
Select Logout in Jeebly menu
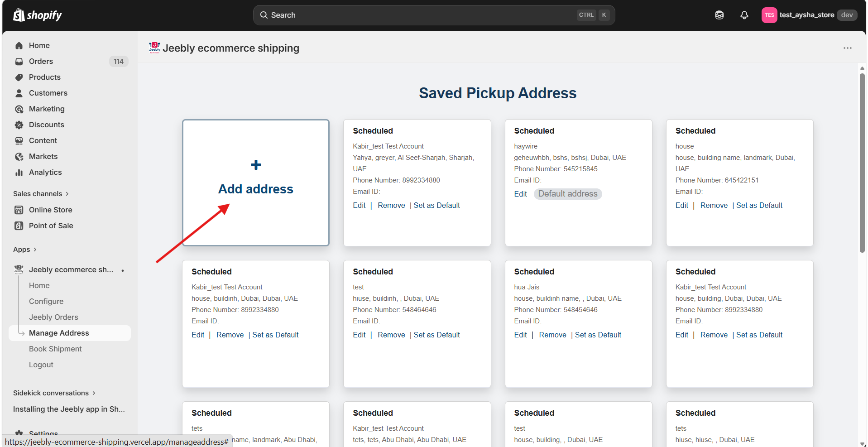41,365
